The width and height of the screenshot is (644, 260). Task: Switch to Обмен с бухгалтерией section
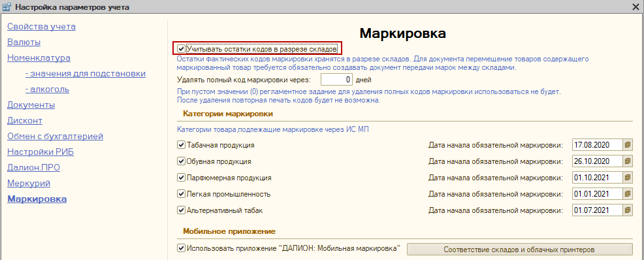tap(55, 136)
